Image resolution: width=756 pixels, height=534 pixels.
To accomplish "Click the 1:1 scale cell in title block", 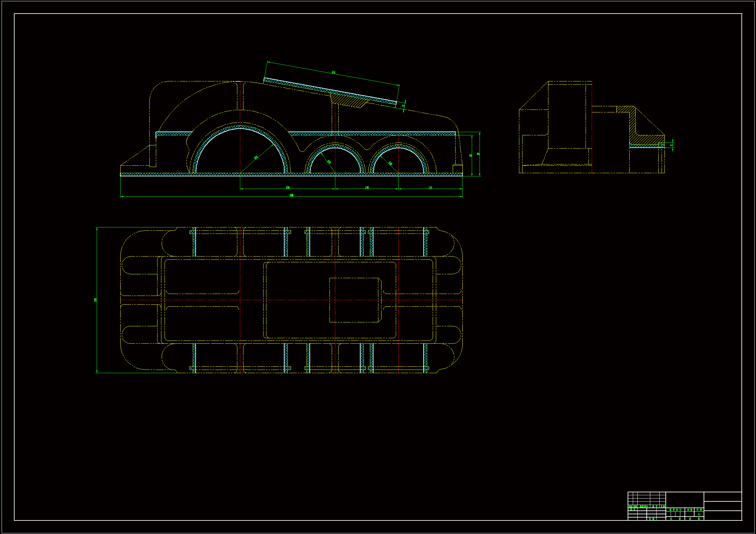I will 699,514.
